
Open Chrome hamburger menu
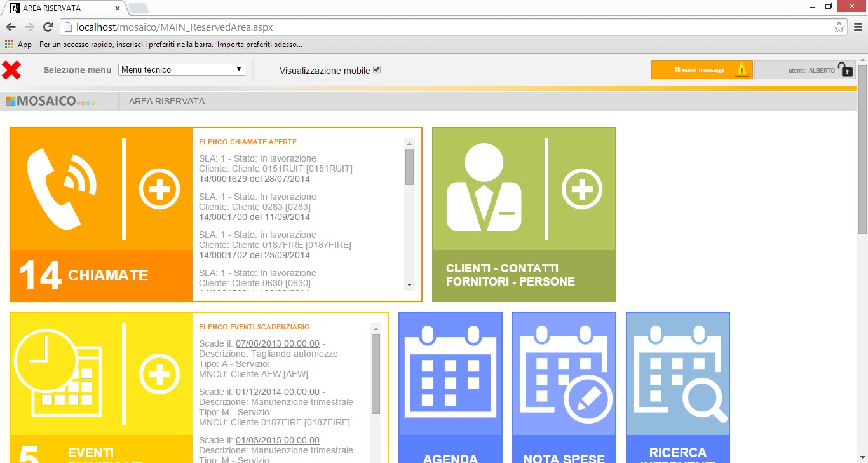pyautogui.click(x=858, y=27)
